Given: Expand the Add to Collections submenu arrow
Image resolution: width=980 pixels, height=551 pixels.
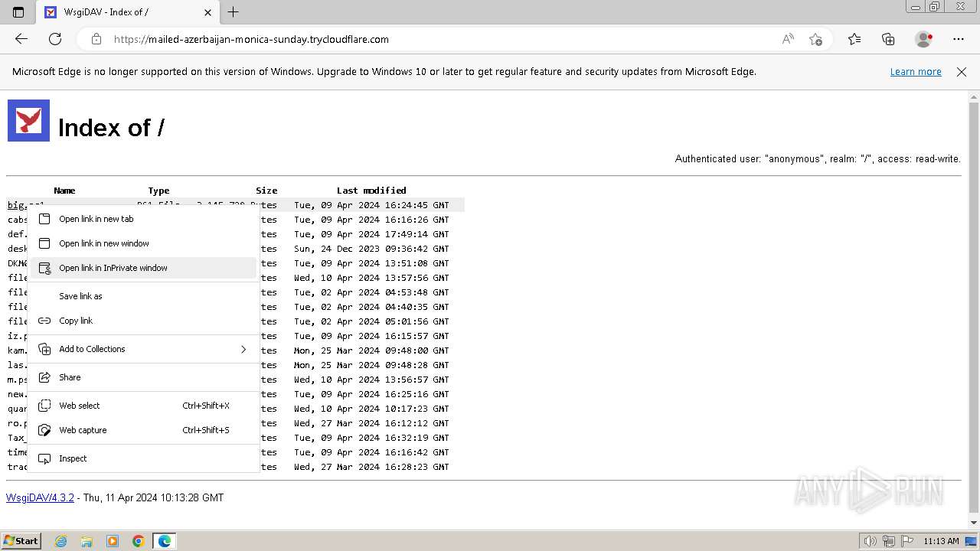Looking at the screenshot, I should click(243, 349).
